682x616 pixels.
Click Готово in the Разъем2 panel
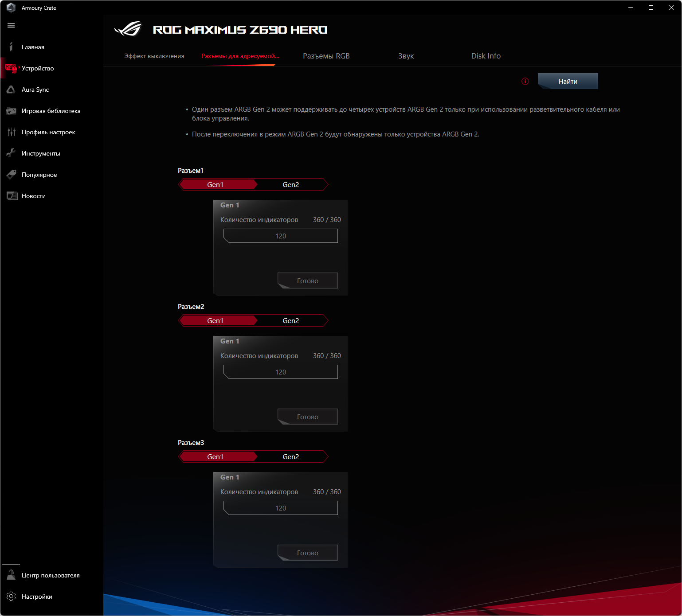[x=308, y=417]
